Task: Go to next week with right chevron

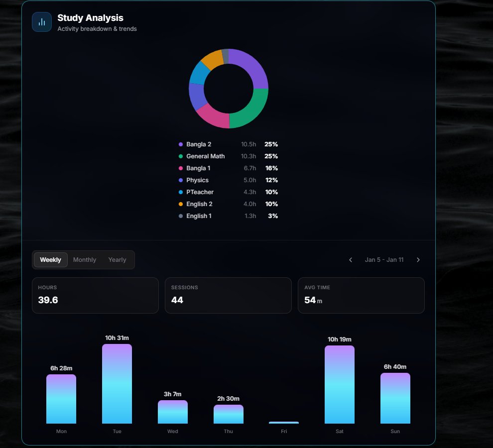Action: 418,260
